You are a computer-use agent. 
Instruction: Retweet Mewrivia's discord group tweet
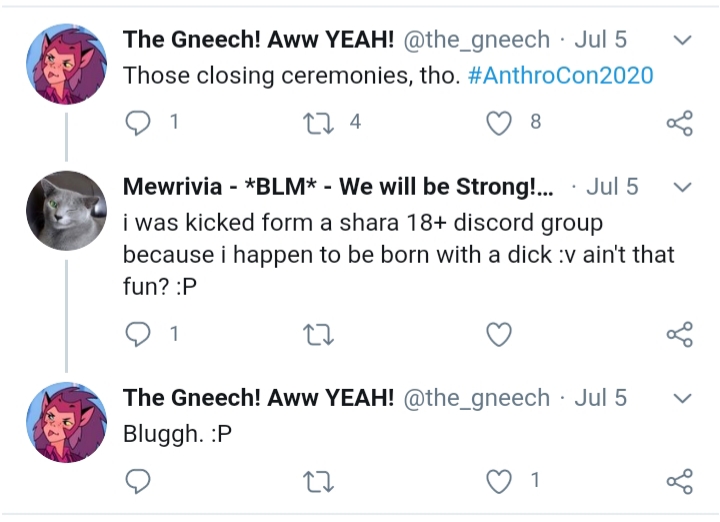319,335
